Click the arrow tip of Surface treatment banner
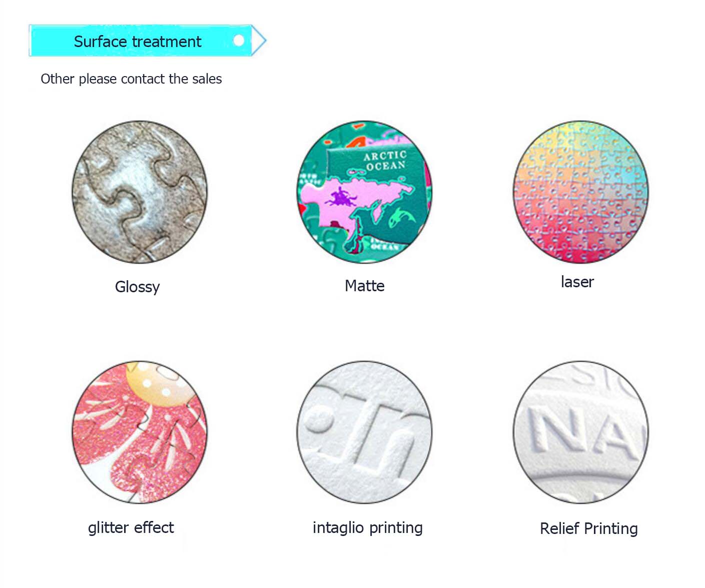Viewport: 705px width, 588px height. click(x=260, y=40)
